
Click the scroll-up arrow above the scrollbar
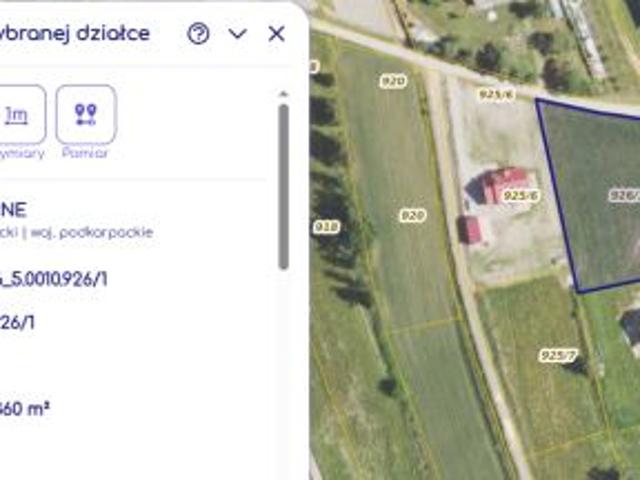click(283, 94)
